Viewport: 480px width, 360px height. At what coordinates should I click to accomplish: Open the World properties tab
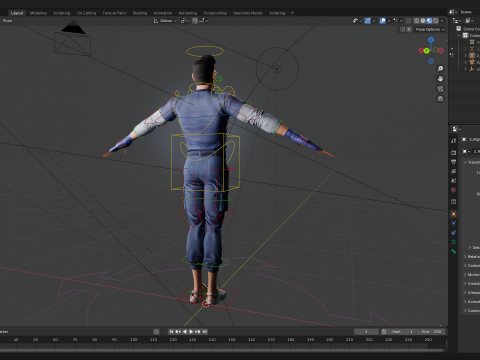click(x=454, y=190)
